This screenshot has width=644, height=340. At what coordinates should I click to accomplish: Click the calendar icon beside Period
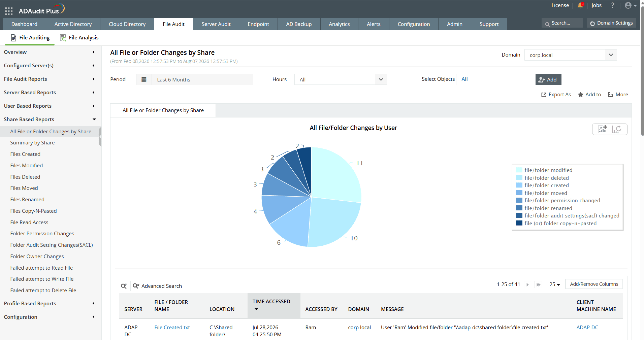[x=144, y=79]
